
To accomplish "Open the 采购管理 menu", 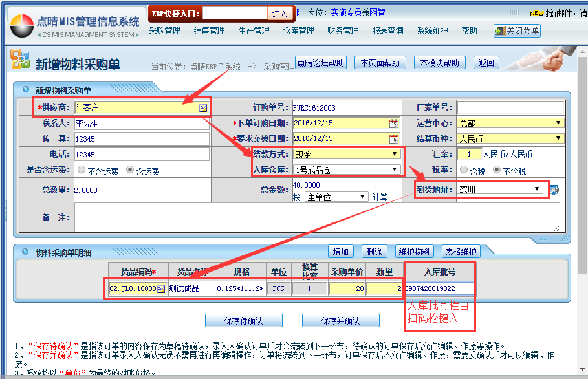I will [x=164, y=30].
